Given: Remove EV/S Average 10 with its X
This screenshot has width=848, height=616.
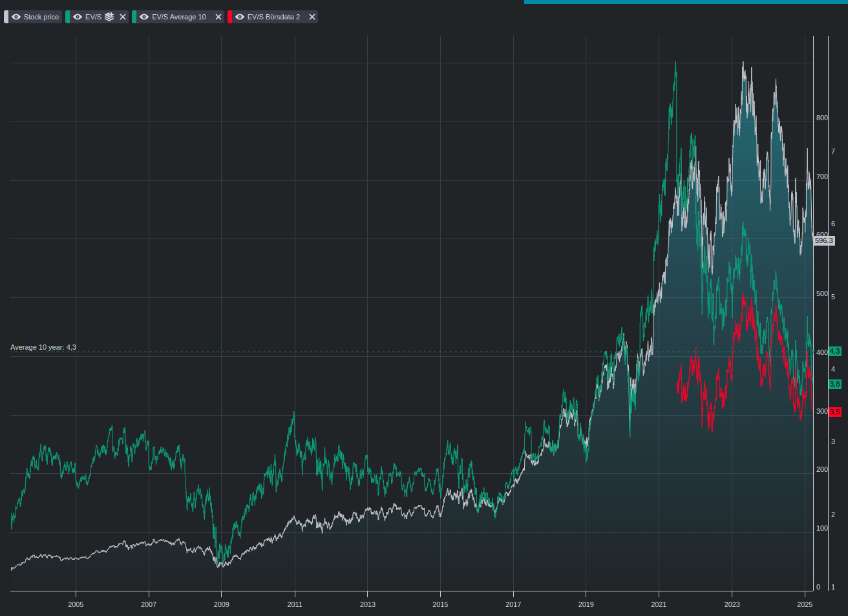Looking at the screenshot, I should [218, 17].
